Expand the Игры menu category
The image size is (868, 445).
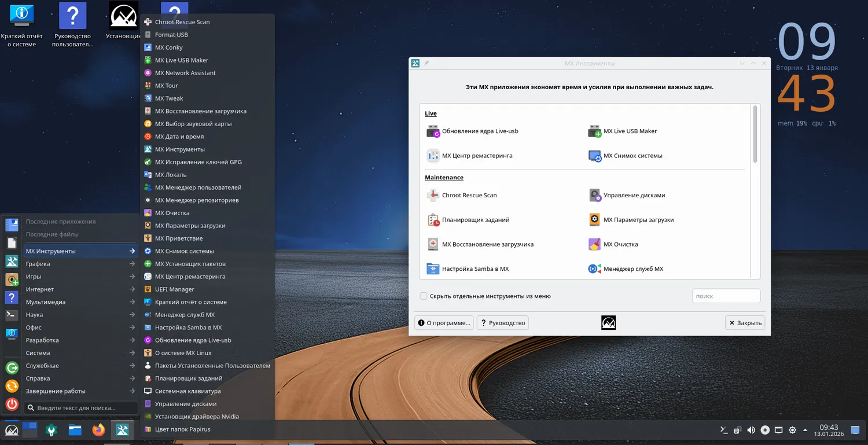pos(80,277)
